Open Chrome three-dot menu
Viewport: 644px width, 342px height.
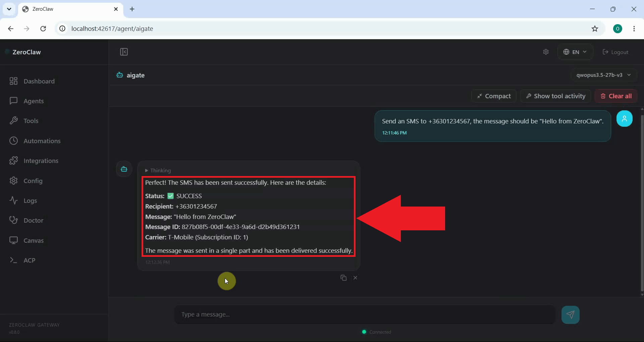[x=634, y=29]
